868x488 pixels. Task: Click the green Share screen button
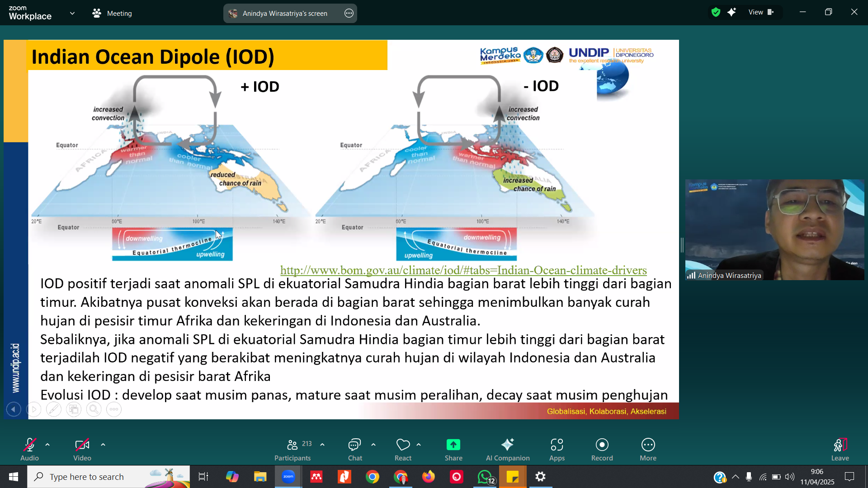[x=453, y=445]
